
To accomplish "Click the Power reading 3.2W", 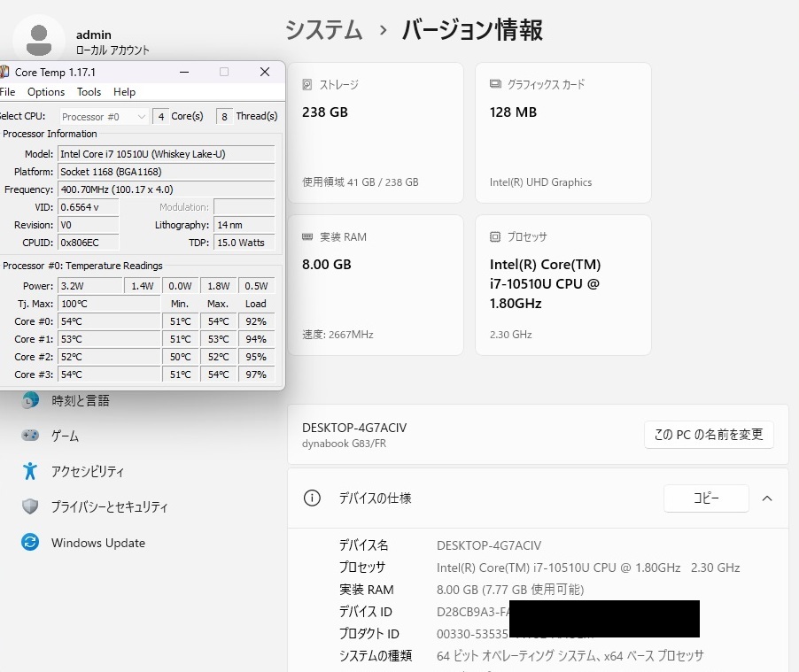I will 90,286.
